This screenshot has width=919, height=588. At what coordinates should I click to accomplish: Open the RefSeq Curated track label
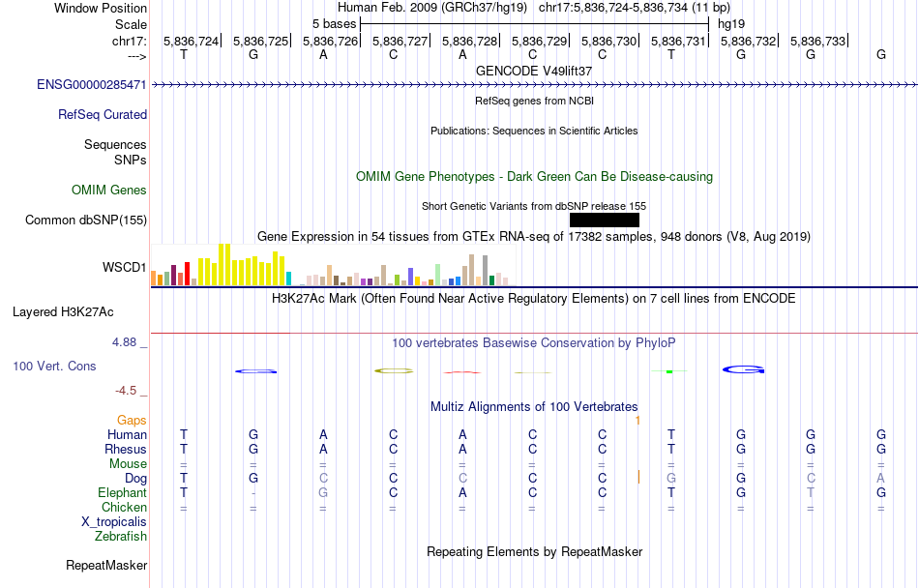tap(103, 114)
